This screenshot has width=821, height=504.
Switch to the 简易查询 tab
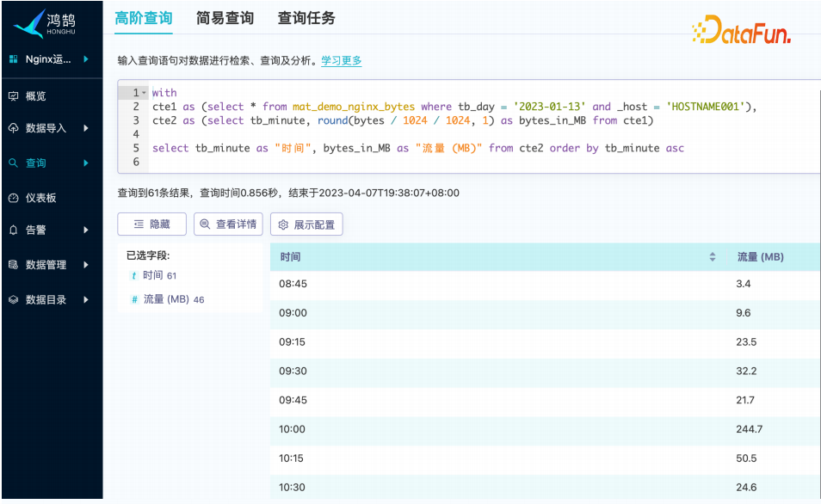coord(225,18)
